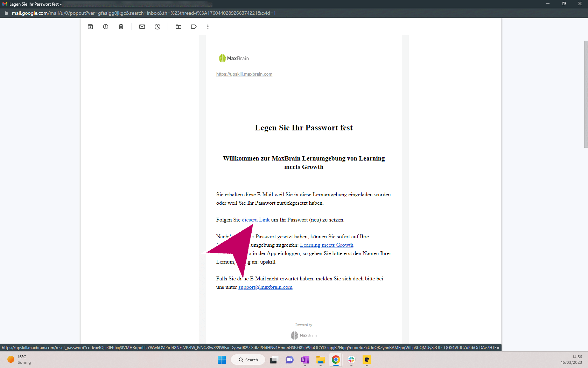This screenshot has height=368, width=588.
Task: Open Slack from the taskbar
Action: pos(351,360)
